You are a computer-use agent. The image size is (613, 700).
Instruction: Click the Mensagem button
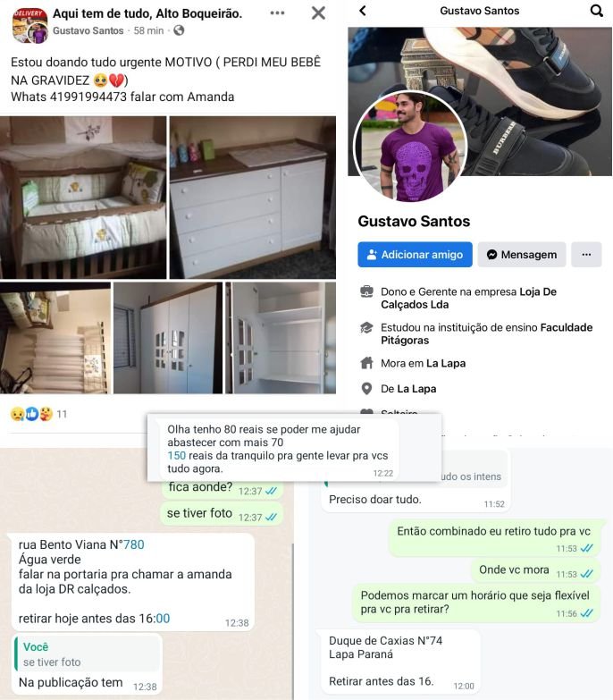pos(522,255)
